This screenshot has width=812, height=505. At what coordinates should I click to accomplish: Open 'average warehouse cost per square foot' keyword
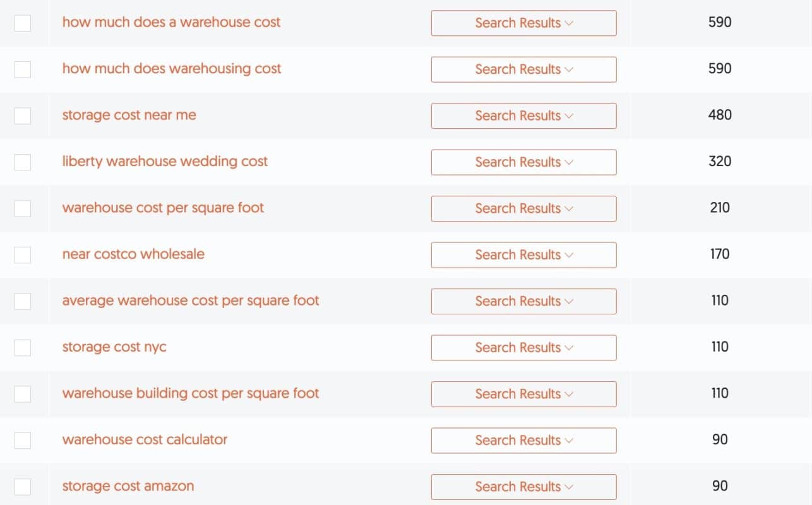coord(191,300)
